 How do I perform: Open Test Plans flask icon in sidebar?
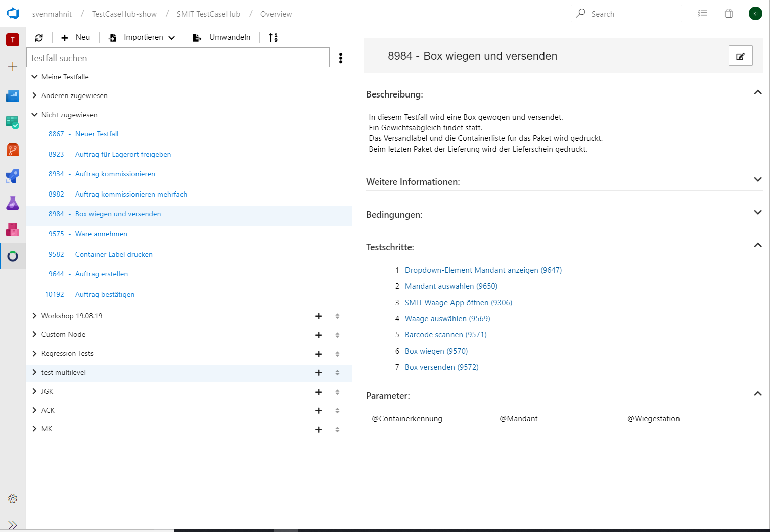click(13, 203)
